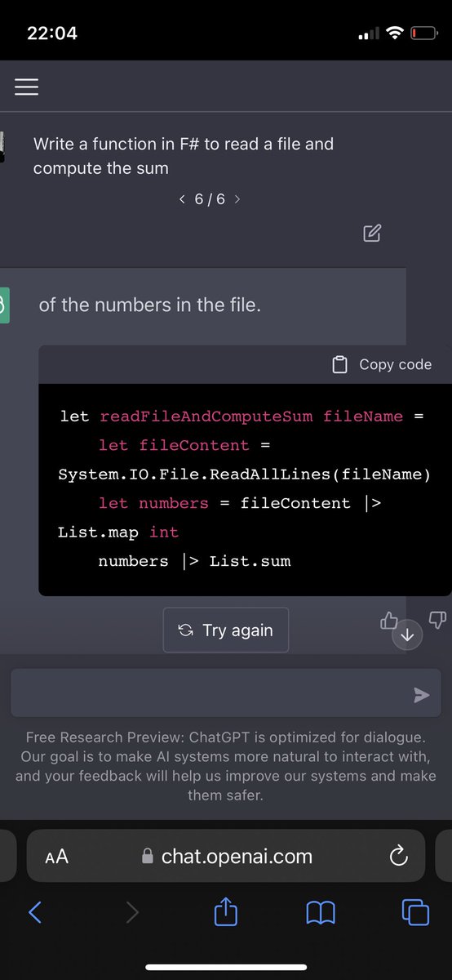Tap the ChatGPT avatar icon beside reply

4,305
